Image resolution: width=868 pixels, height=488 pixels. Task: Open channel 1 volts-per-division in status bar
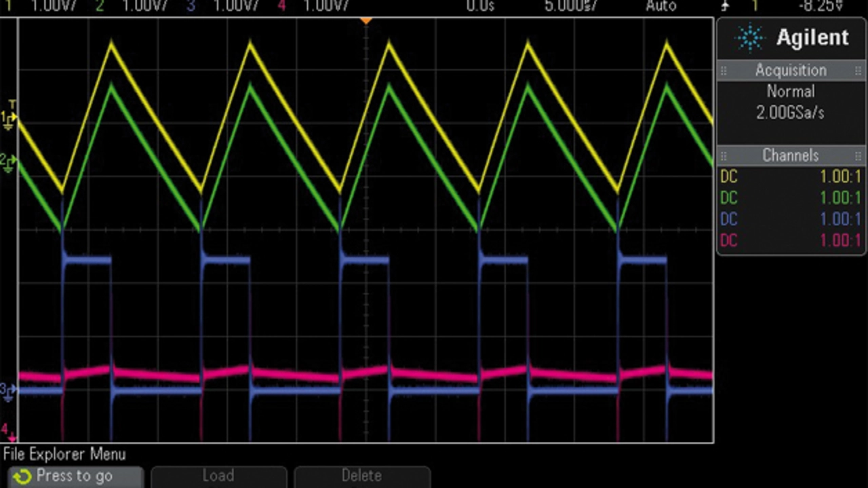[x=51, y=6]
